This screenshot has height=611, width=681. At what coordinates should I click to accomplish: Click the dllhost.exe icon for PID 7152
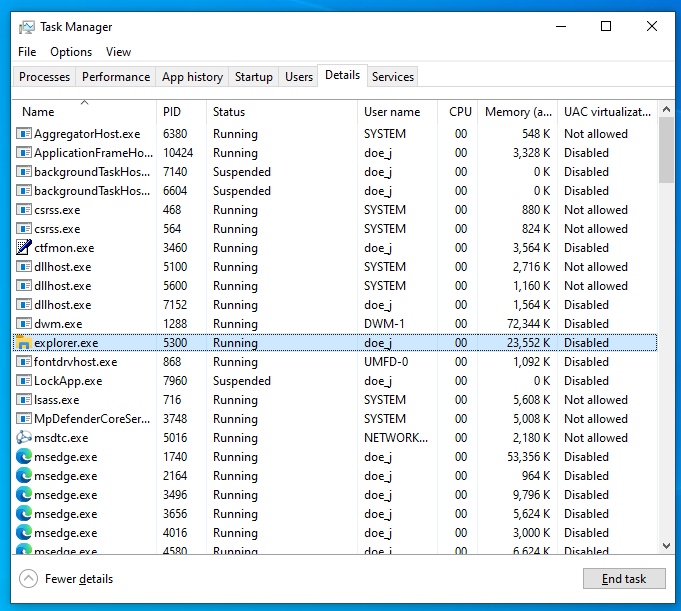tap(24, 304)
